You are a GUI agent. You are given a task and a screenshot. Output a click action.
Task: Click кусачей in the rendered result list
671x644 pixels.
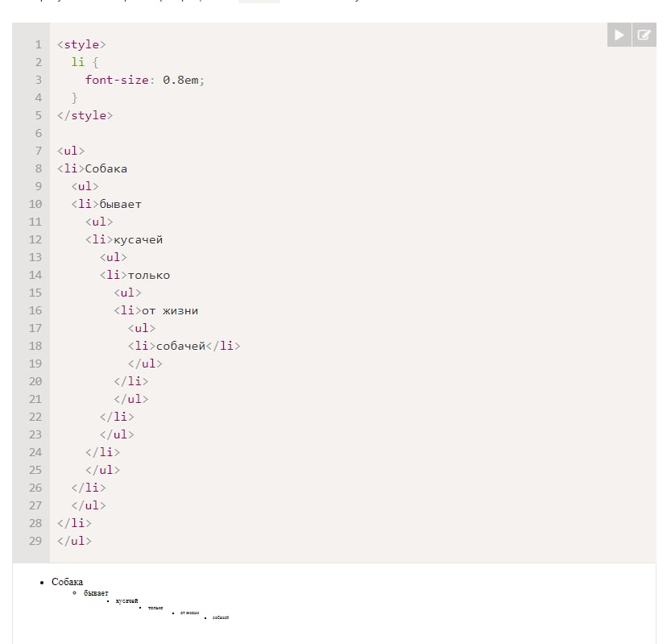127,600
